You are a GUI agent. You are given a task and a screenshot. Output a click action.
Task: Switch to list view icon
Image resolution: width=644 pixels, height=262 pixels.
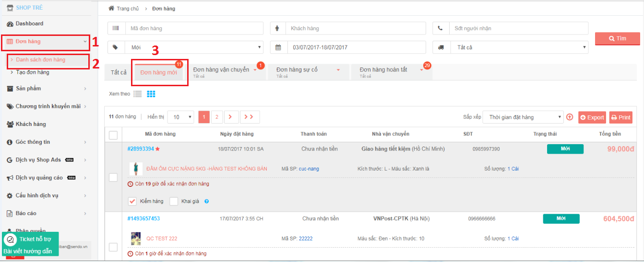click(138, 94)
